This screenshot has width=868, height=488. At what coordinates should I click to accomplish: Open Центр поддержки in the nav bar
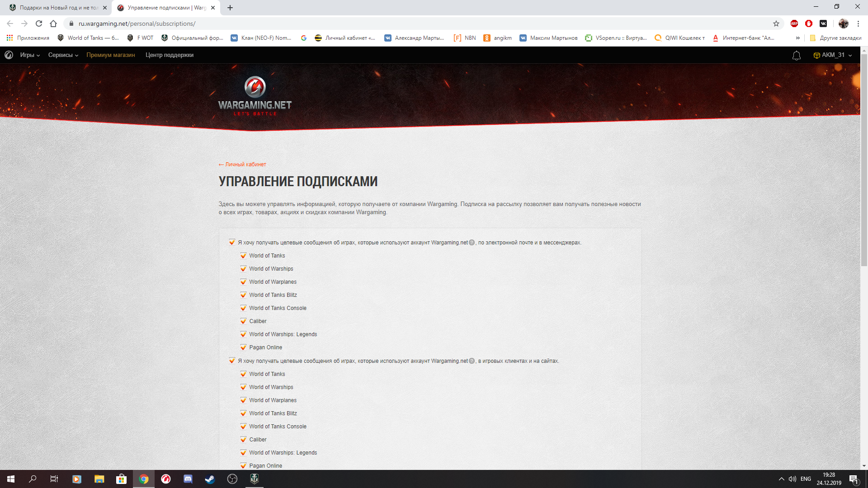point(170,55)
